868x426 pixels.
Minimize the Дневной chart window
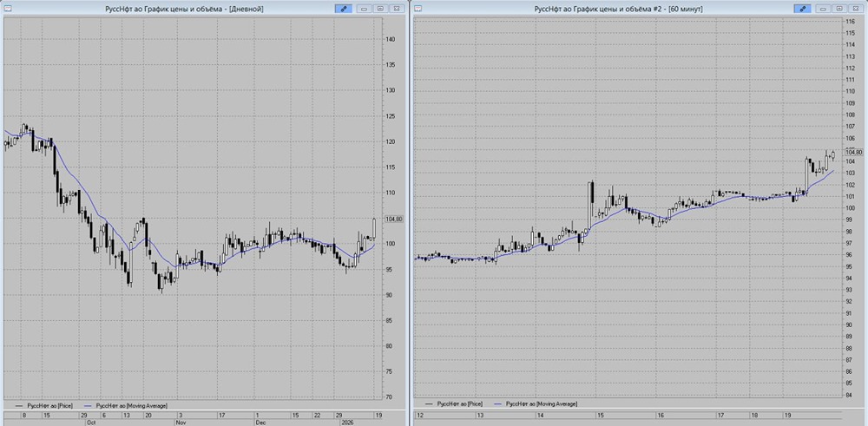click(x=365, y=9)
